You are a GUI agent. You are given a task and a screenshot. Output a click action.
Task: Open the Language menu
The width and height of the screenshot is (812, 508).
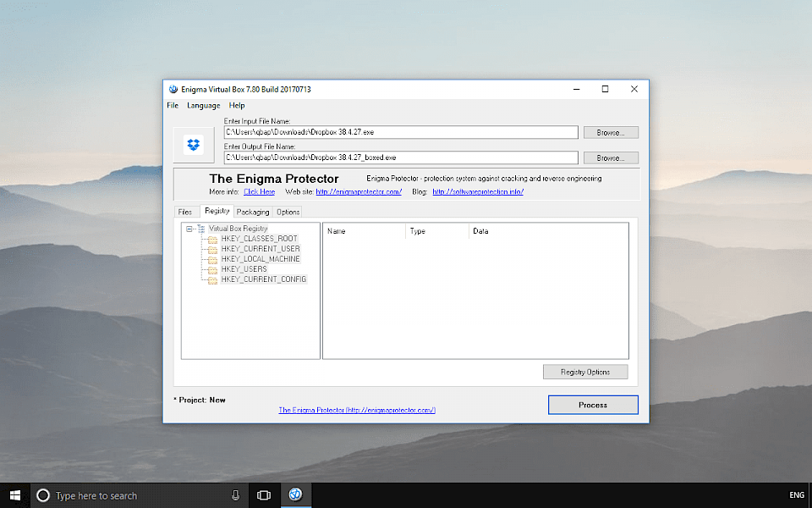tap(204, 105)
